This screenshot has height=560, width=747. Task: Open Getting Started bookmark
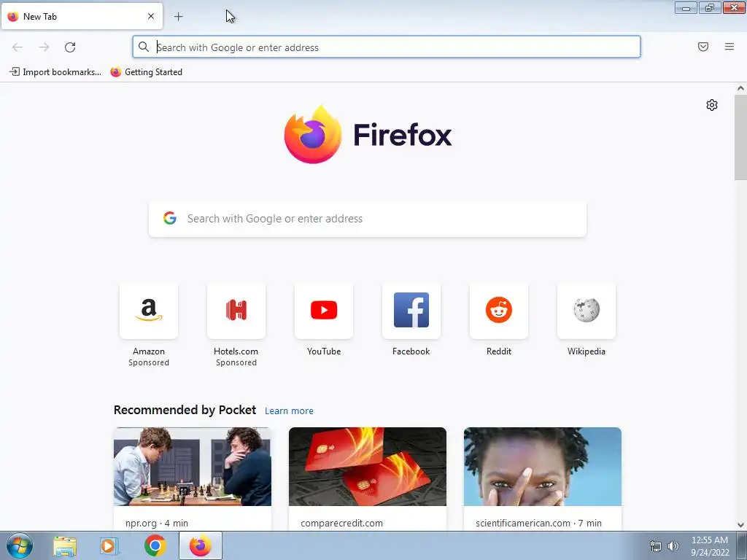[146, 72]
